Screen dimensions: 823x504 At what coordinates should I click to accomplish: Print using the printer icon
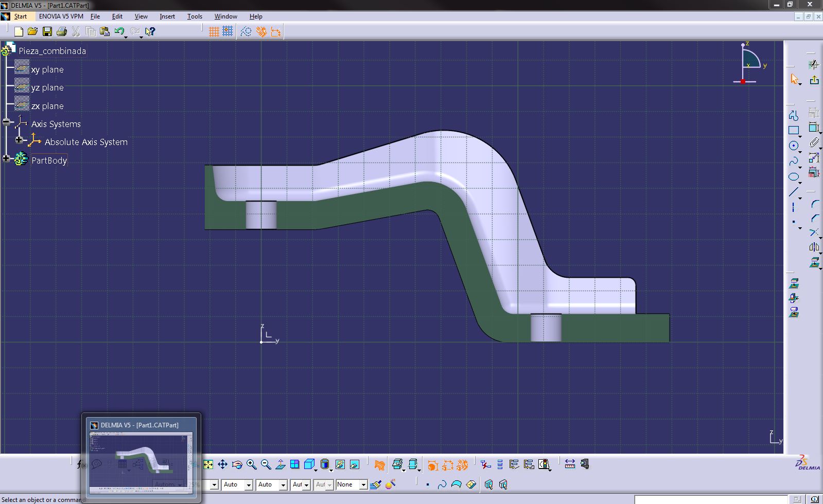click(61, 32)
